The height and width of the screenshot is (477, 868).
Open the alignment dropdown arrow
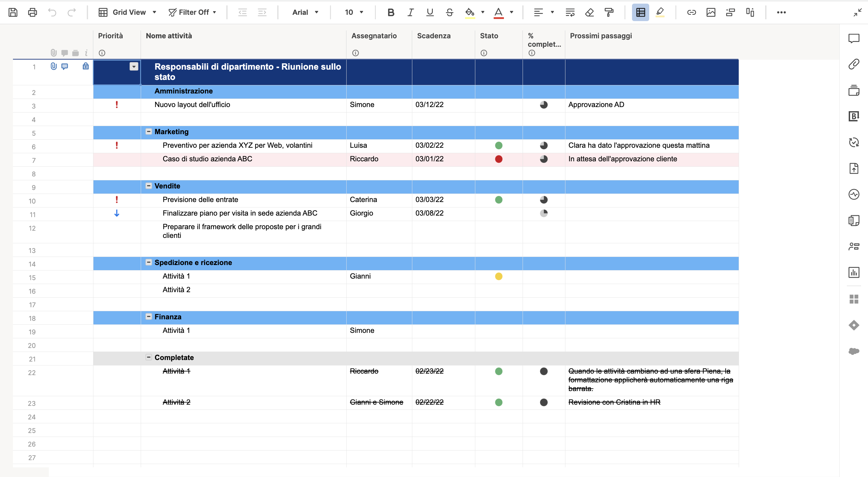coord(552,12)
